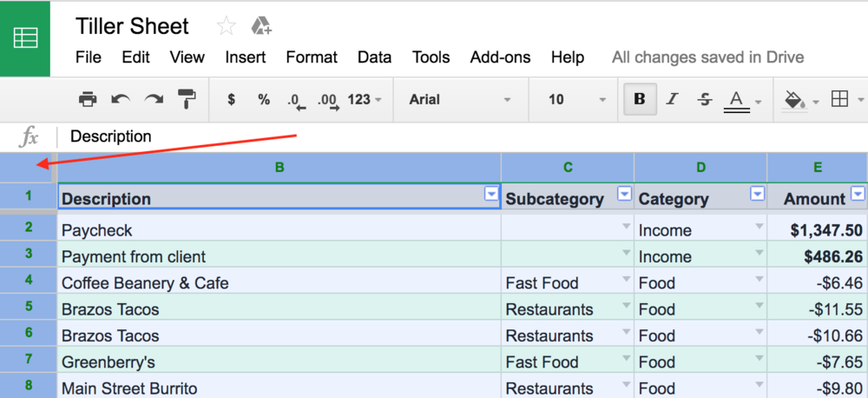The width and height of the screenshot is (868, 398).
Task: Decrease decimal places
Action: tap(297, 102)
